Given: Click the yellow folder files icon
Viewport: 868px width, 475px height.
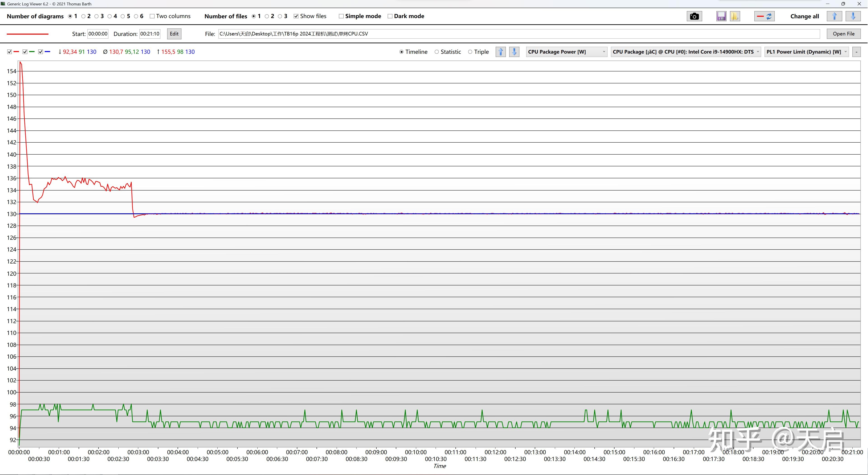Looking at the screenshot, I should pos(735,16).
